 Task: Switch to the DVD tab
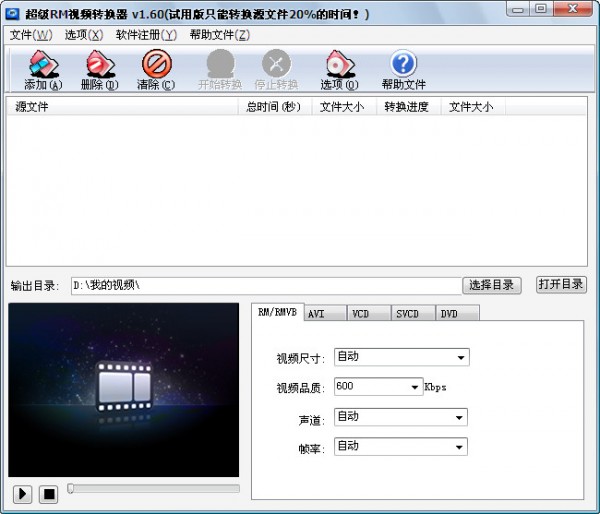pyautogui.click(x=450, y=313)
